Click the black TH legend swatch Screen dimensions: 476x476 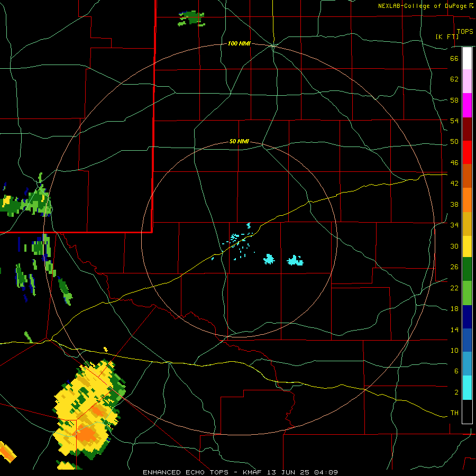pyautogui.click(x=467, y=411)
